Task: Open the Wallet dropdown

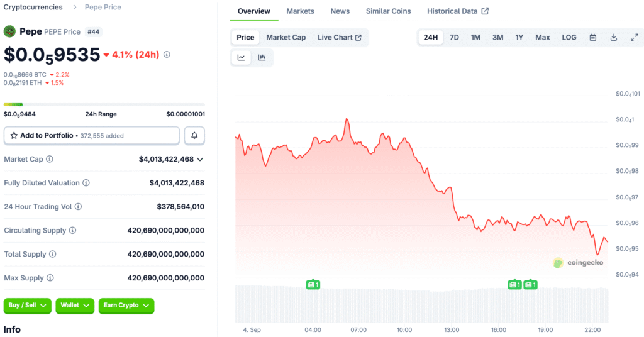Action: (75, 306)
